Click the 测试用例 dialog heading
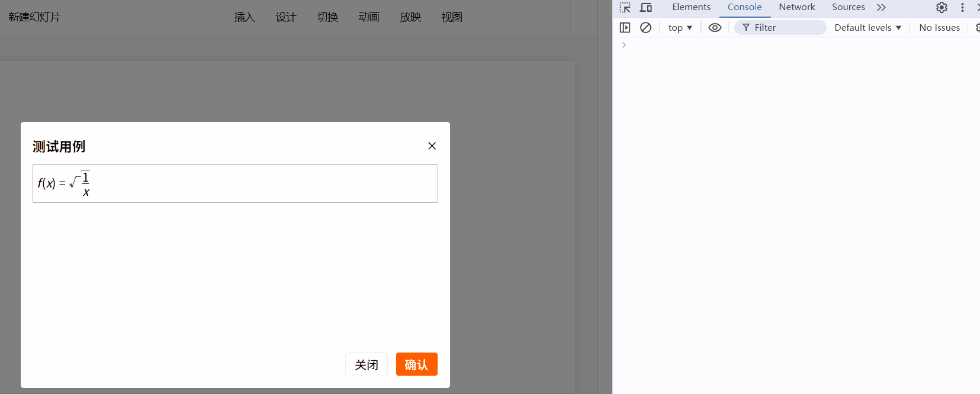980x394 pixels. pyautogui.click(x=59, y=147)
